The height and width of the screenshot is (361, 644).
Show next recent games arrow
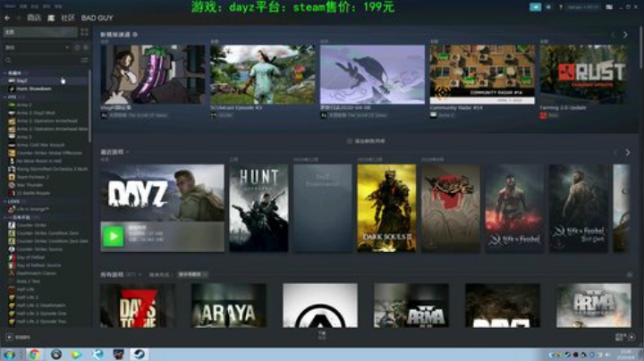pos(628,153)
